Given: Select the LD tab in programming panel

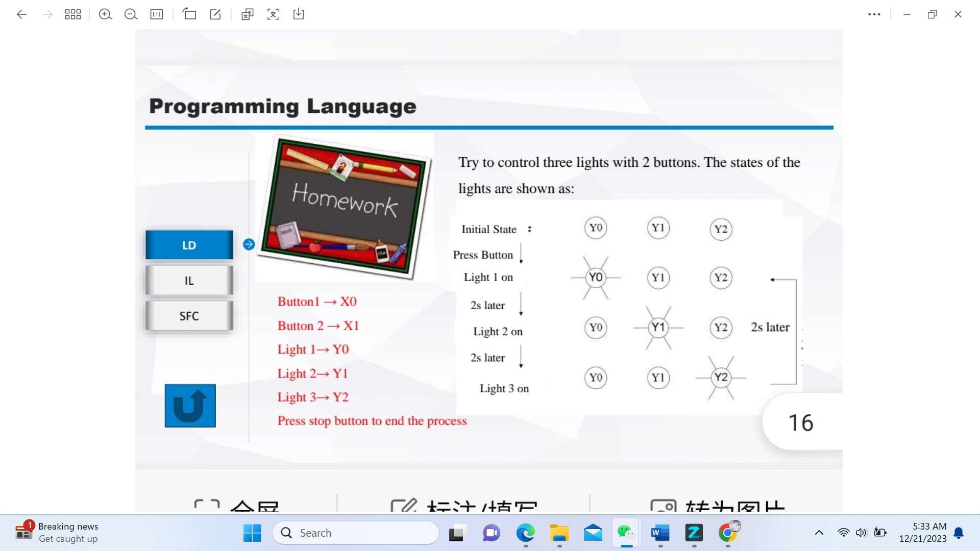Looking at the screenshot, I should pos(188,244).
